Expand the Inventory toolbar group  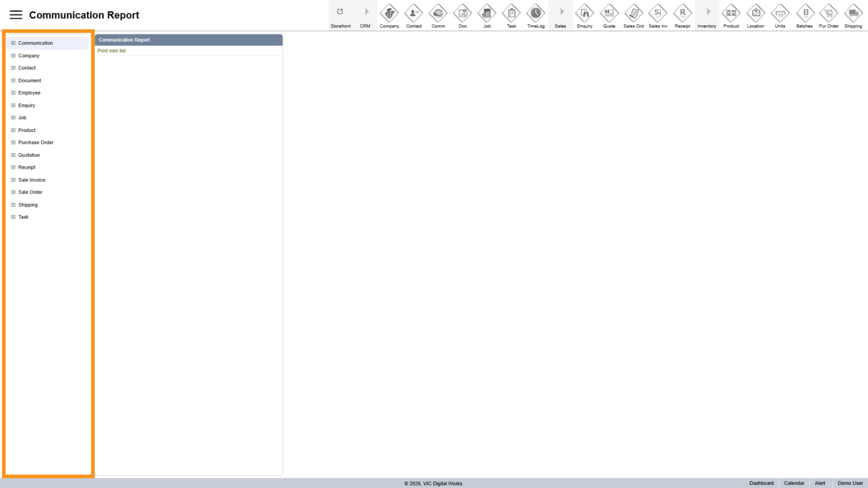(x=707, y=15)
